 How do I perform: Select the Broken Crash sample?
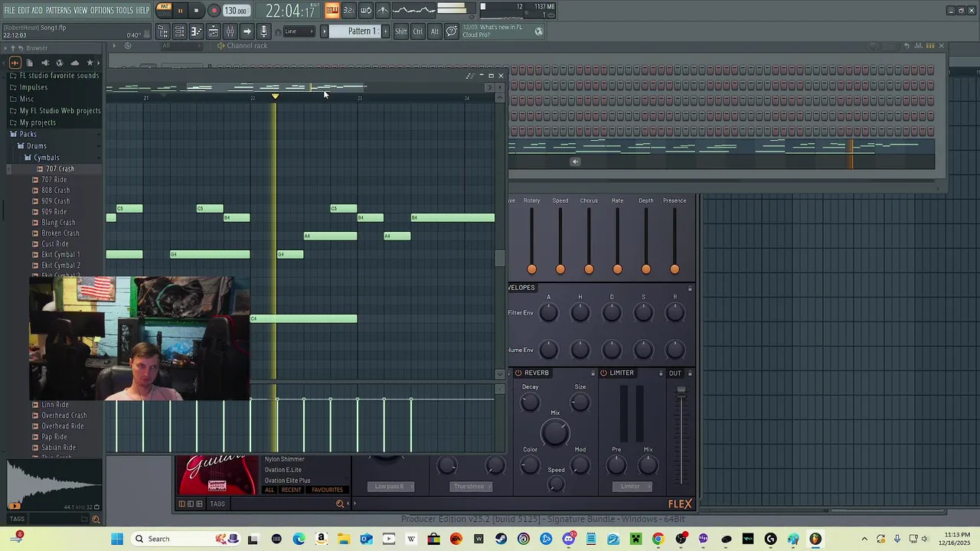56,233
